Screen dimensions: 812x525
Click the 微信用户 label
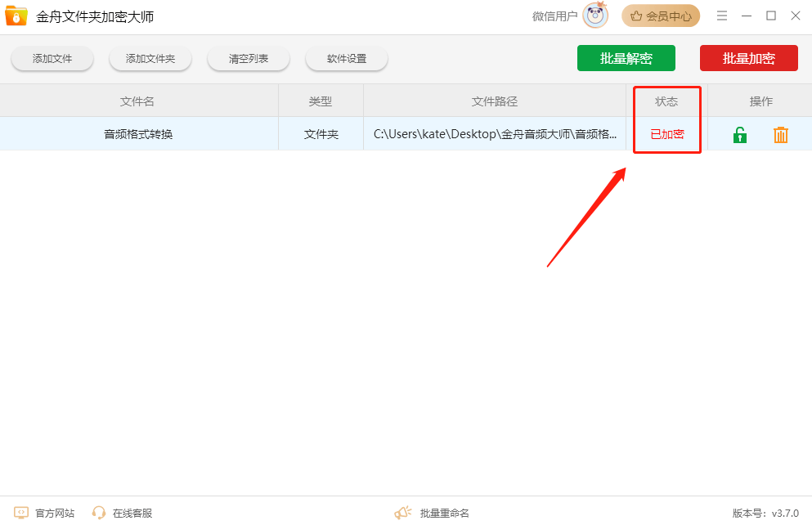554,16
